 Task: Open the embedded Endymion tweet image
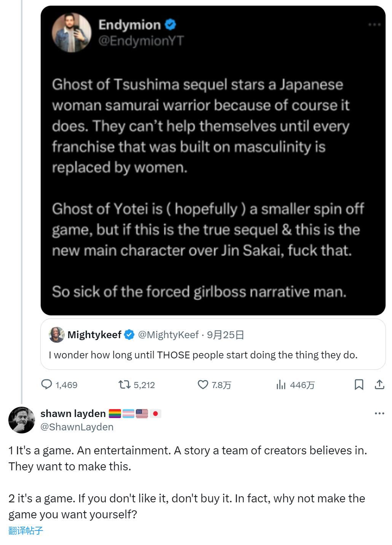(x=213, y=160)
